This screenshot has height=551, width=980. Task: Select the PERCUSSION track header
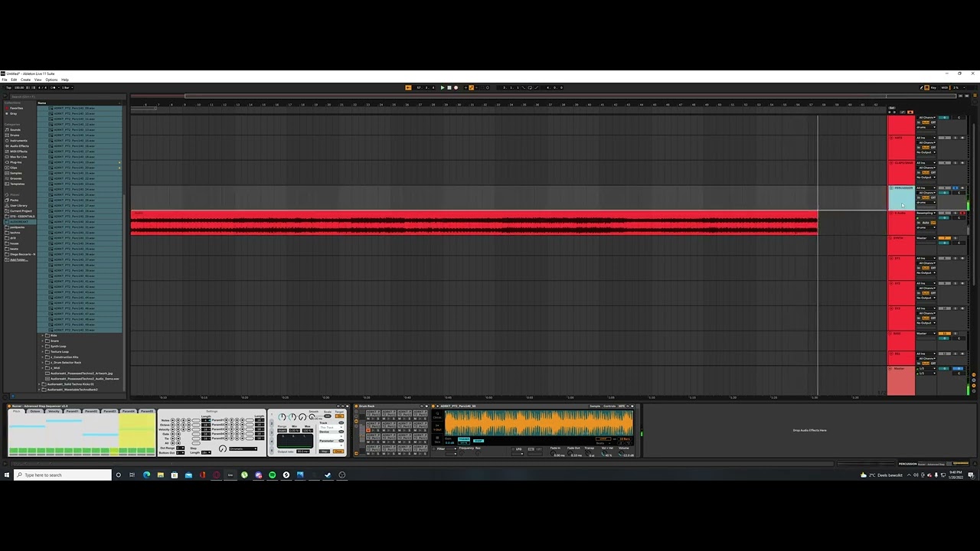(901, 197)
